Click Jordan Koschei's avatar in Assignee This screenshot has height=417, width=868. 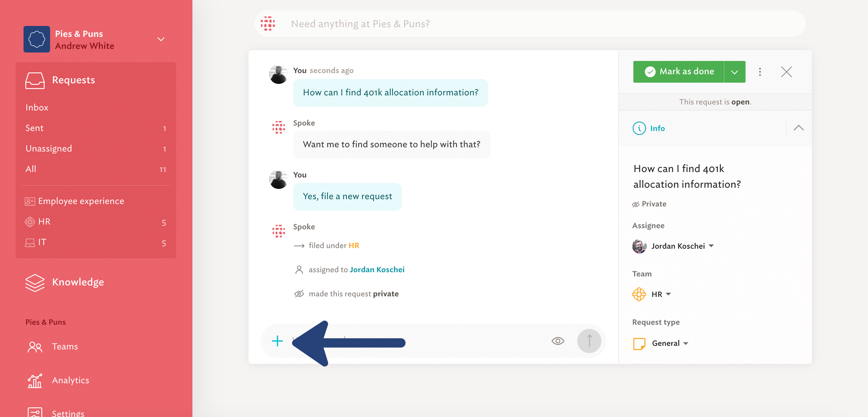[x=639, y=246]
